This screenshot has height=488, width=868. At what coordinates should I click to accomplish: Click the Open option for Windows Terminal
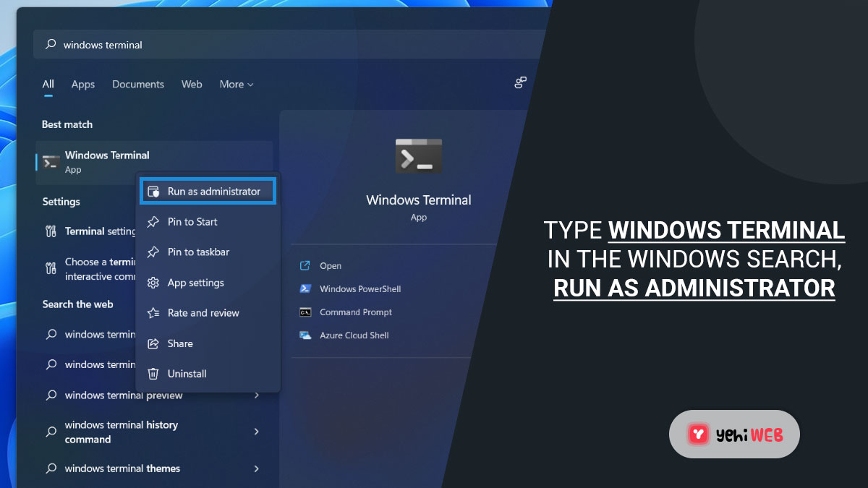(x=328, y=265)
